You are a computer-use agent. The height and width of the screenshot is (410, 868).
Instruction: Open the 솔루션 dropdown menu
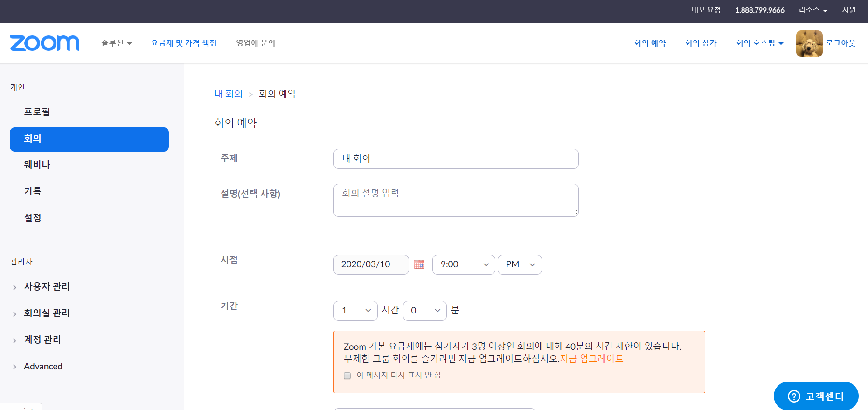point(117,43)
